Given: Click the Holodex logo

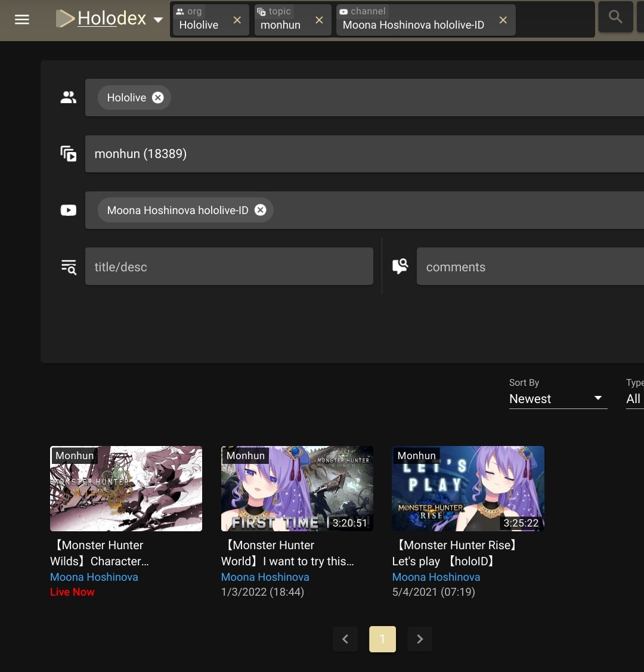Looking at the screenshot, I should click(x=101, y=19).
